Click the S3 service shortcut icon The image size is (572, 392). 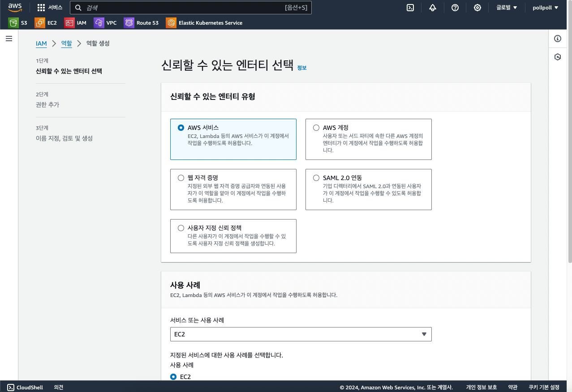point(13,23)
